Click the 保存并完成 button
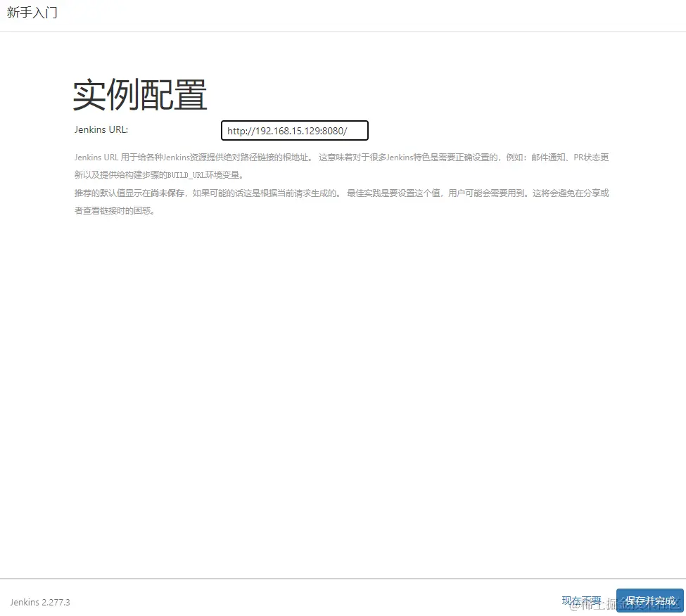This screenshot has width=686, height=616. point(649,601)
